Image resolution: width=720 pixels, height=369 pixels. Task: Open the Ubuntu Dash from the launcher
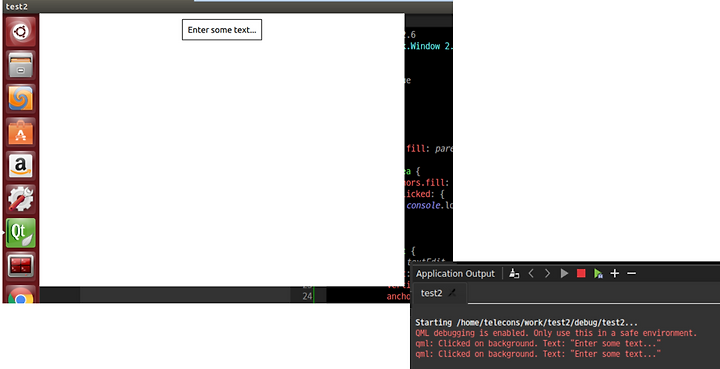coord(20,32)
